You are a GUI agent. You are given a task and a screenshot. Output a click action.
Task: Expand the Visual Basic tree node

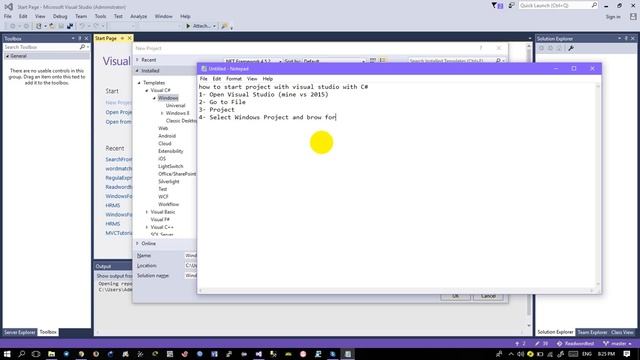(147, 212)
